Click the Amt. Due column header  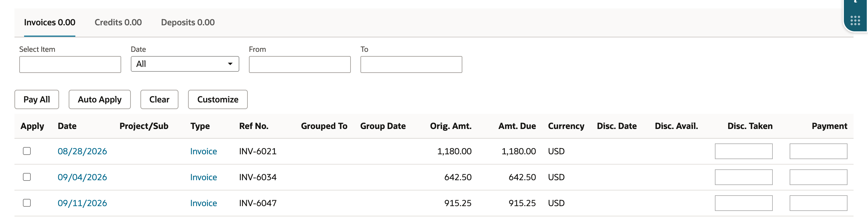pyautogui.click(x=517, y=126)
